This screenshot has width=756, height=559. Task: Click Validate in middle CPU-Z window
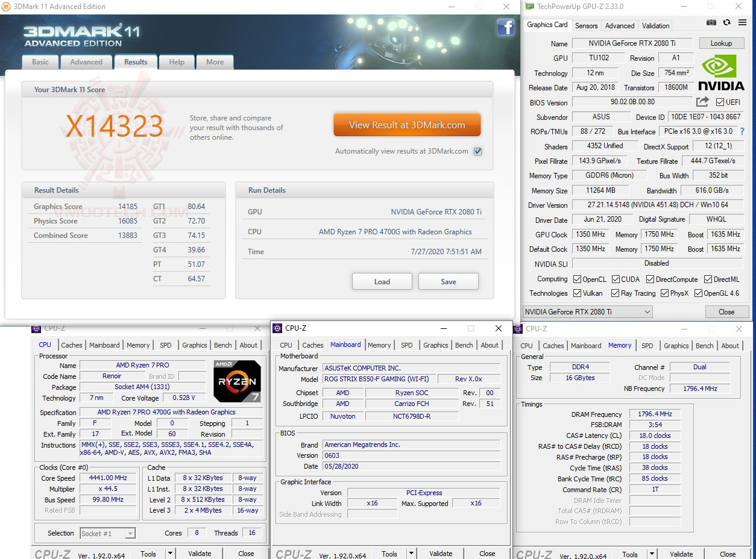(x=441, y=554)
